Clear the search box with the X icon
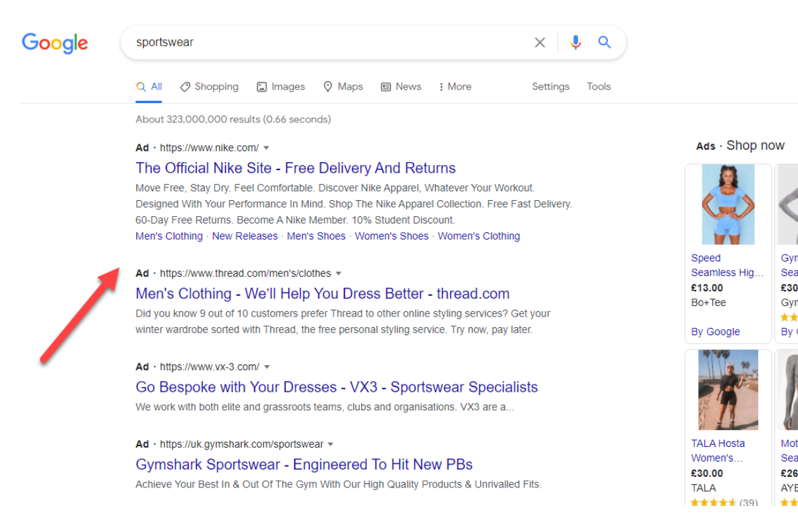The width and height of the screenshot is (798, 532). (x=540, y=43)
